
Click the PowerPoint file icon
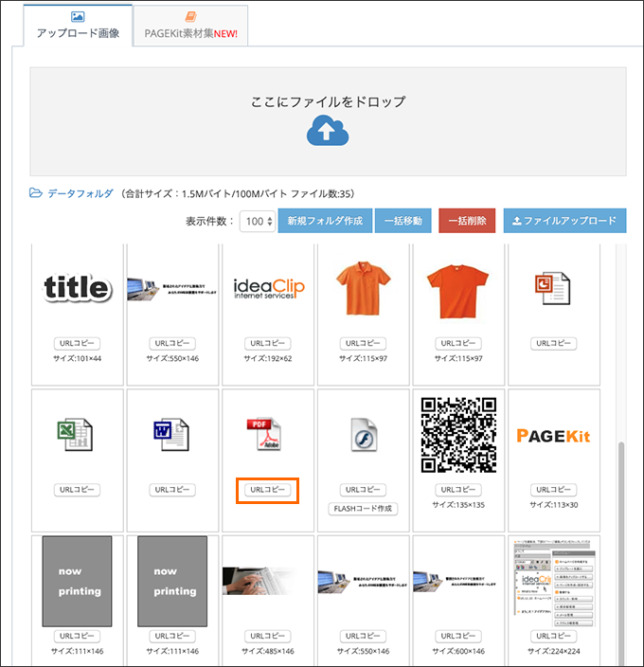coord(552,288)
